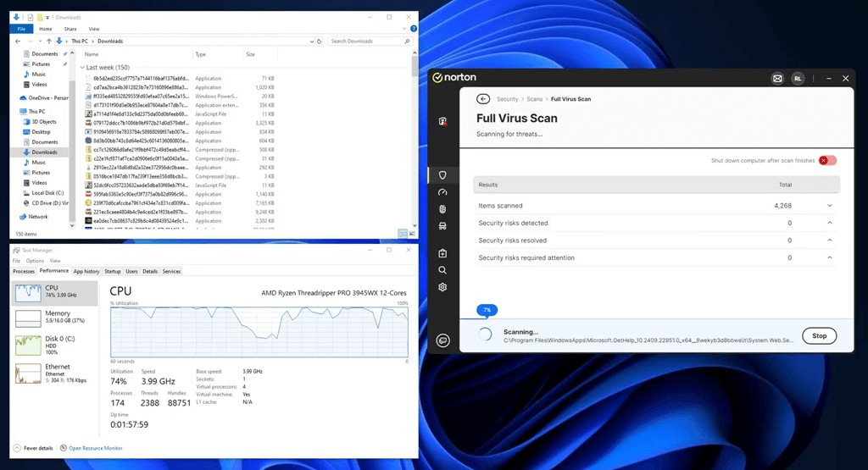This screenshot has width=868, height=470.
Task: Click the search magnifier in Search Downloads box
Action: click(x=407, y=41)
